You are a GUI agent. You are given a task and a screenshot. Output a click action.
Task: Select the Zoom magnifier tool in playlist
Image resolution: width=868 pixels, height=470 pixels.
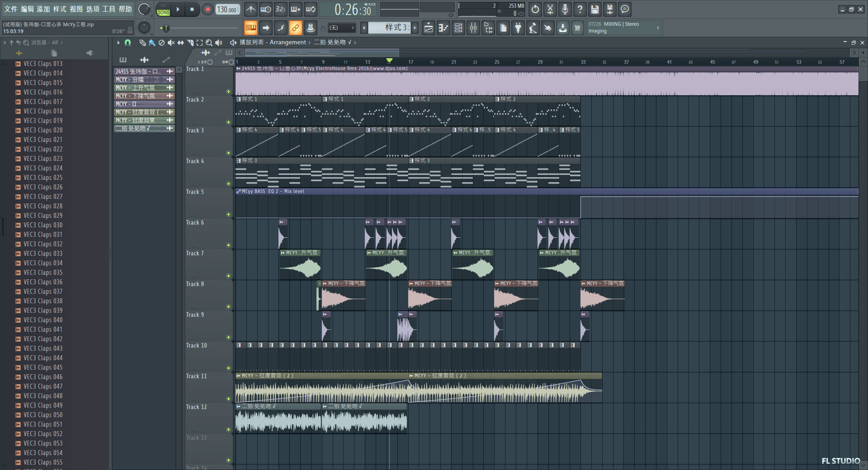click(x=209, y=42)
